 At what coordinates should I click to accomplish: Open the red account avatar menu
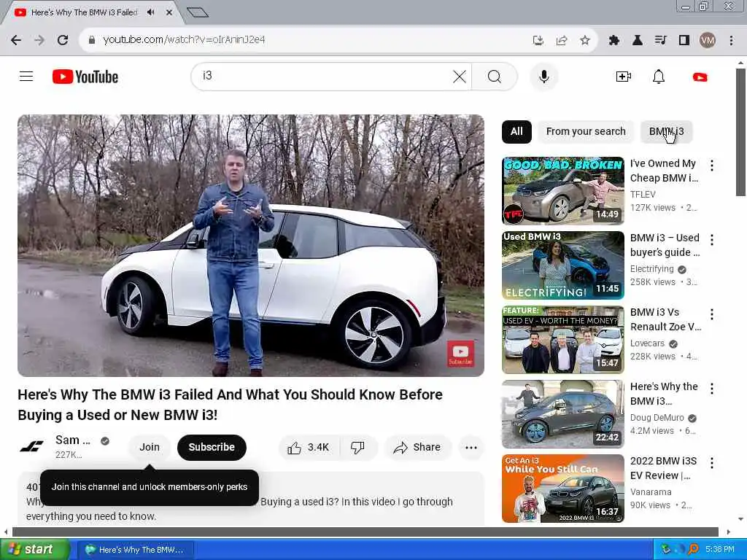point(700,77)
